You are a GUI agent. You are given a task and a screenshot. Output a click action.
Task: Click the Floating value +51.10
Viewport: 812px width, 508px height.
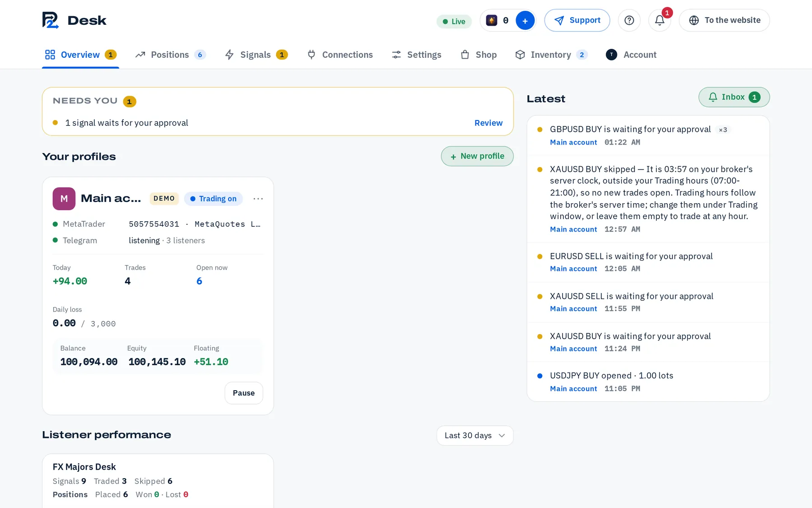click(x=211, y=362)
